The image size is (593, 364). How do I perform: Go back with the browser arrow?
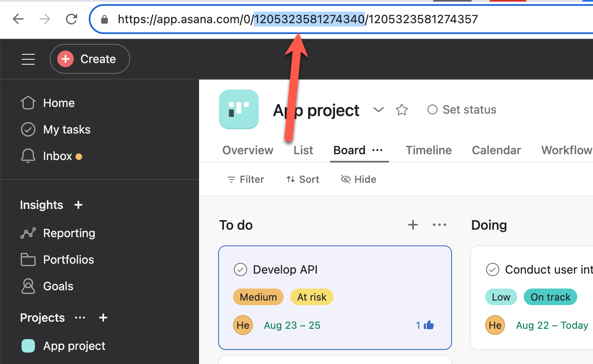pyautogui.click(x=18, y=19)
